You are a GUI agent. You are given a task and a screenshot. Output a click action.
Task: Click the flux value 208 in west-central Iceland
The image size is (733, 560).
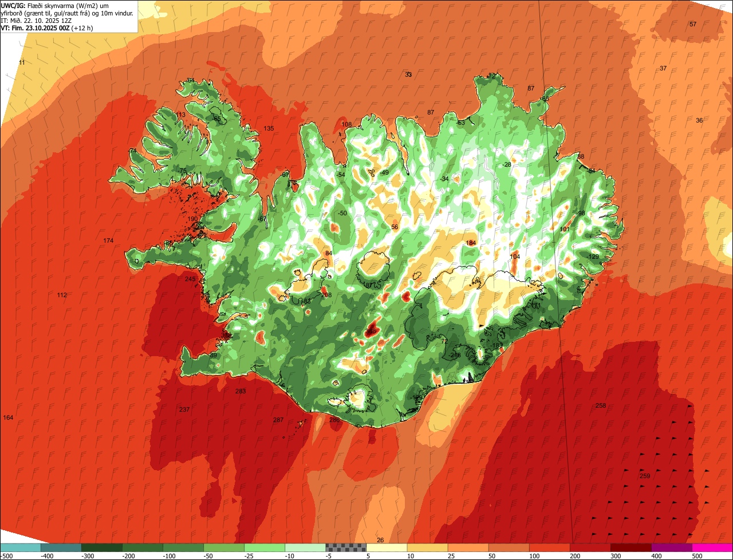(x=326, y=295)
